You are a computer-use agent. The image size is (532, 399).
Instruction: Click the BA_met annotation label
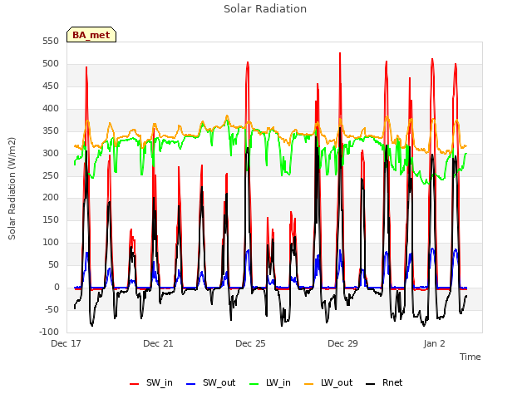pos(91,35)
